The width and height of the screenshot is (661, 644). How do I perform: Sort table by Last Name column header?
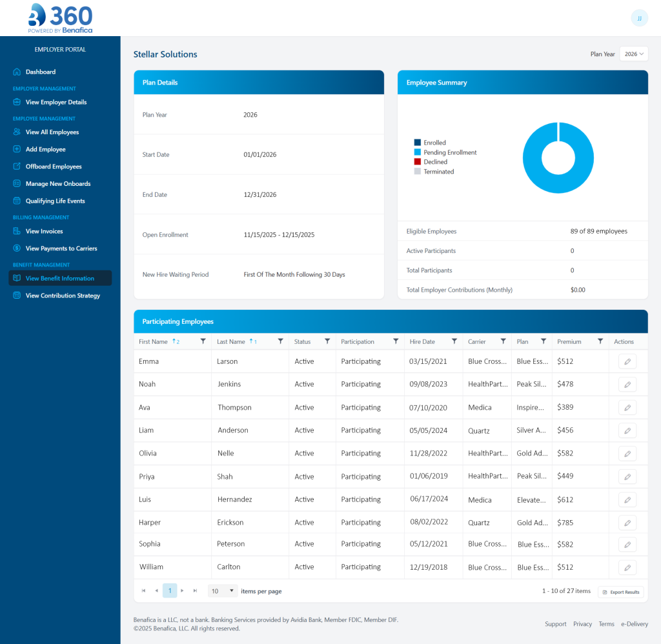(x=231, y=341)
